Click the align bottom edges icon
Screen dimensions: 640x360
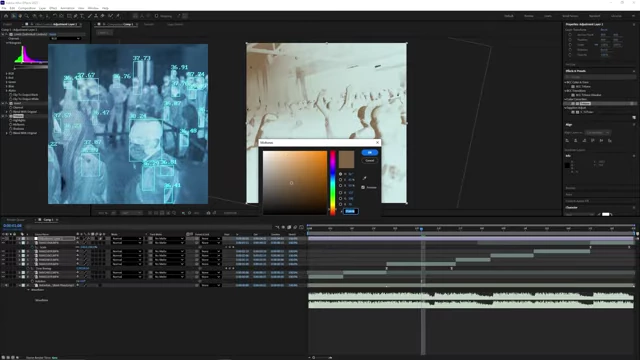610,140
